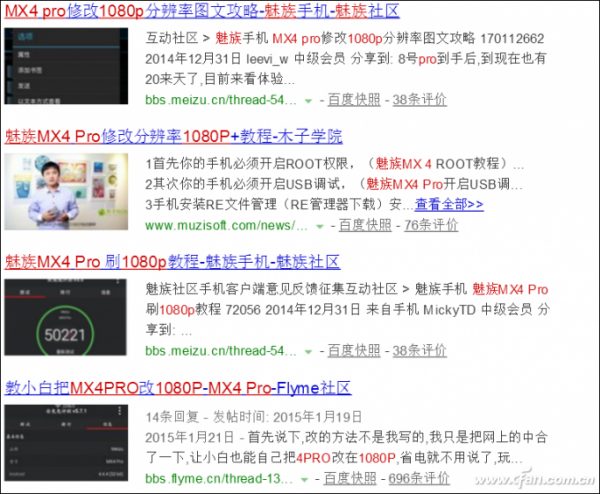Click the thumbnail of the Flyme社区 result
Viewport: 600px width, 494px height.
[66, 443]
